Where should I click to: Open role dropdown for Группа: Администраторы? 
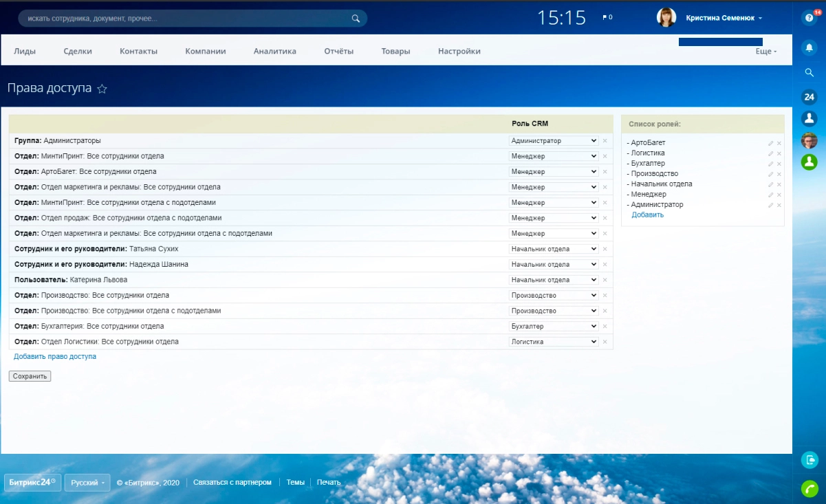[x=554, y=141]
